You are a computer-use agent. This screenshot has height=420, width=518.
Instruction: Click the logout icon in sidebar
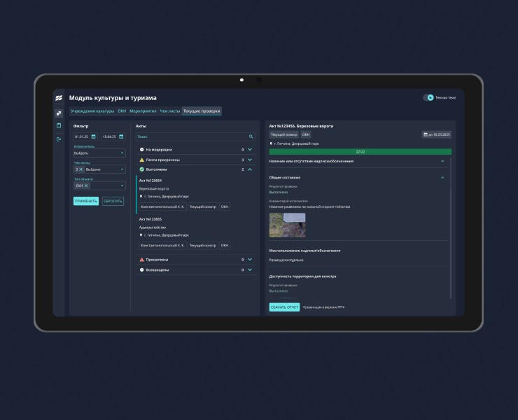[x=59, y=139]
